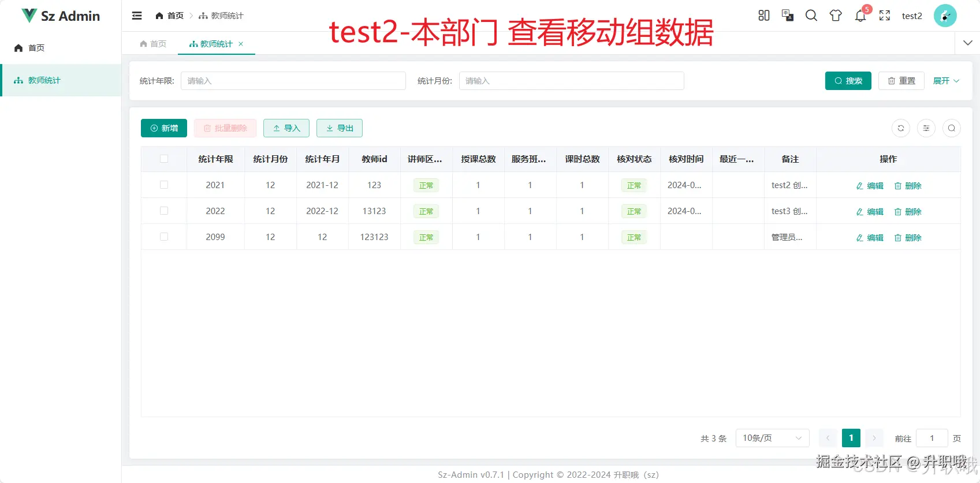Screen dimensions: 980x483
Task: Check the row checkbox for year 2099
Action: coord(164,237)
